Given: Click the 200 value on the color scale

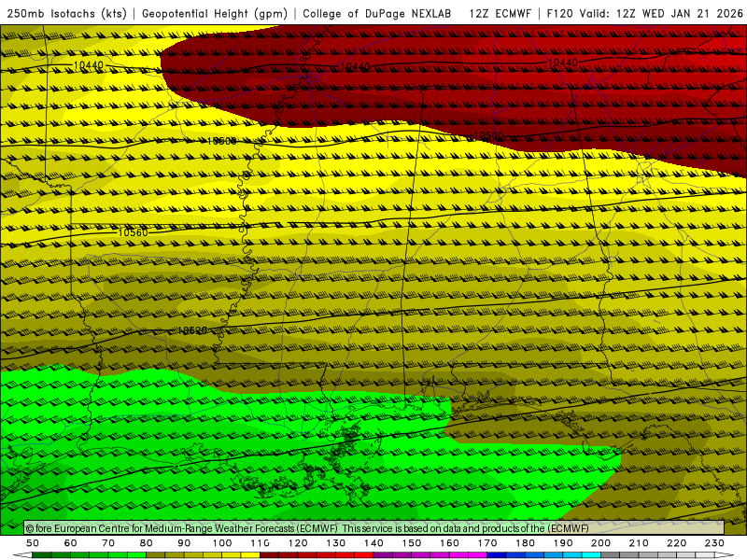Looking at the screenshot, I should [x=600, y=543].
